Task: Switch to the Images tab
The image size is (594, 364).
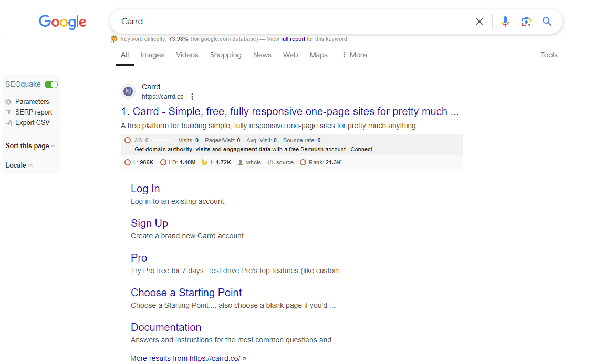Action: 152,55
